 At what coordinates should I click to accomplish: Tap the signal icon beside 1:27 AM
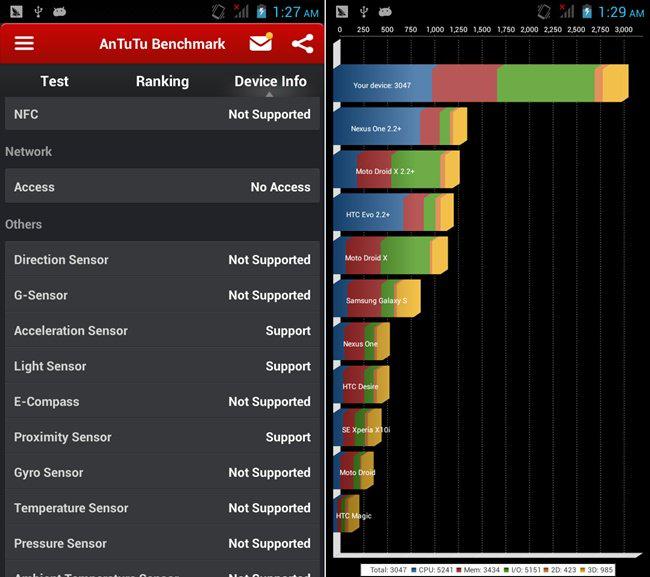[x=241, y=11]
